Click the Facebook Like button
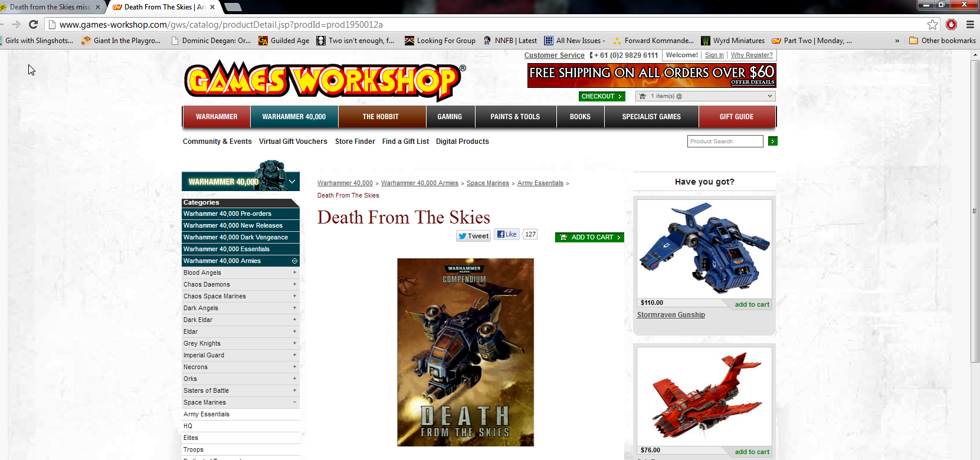 506,234
